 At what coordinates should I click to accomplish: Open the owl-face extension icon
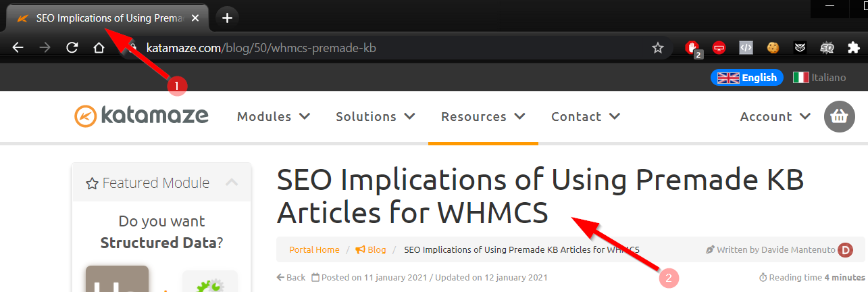coord(800,48)
